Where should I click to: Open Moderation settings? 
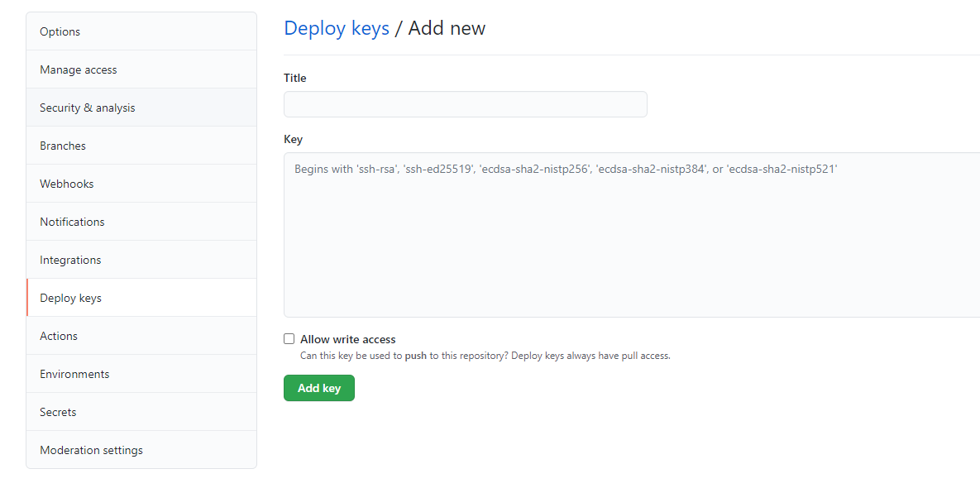pyautogui.click(x=91, y=450)
